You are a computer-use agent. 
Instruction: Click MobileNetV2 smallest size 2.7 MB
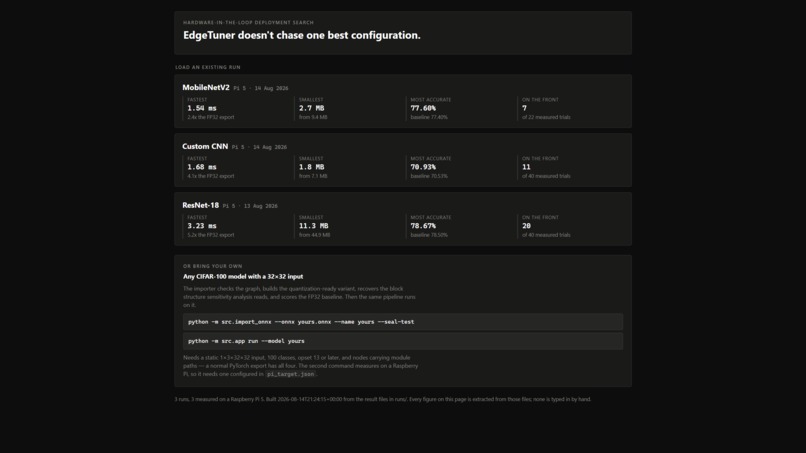tap(312, 108)
